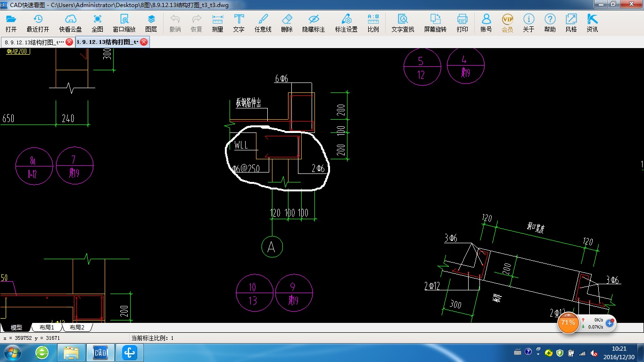The height and width of the screenshot is (362, 644).
Task: Open 文字查找 text search
Action: click(403, 23)
